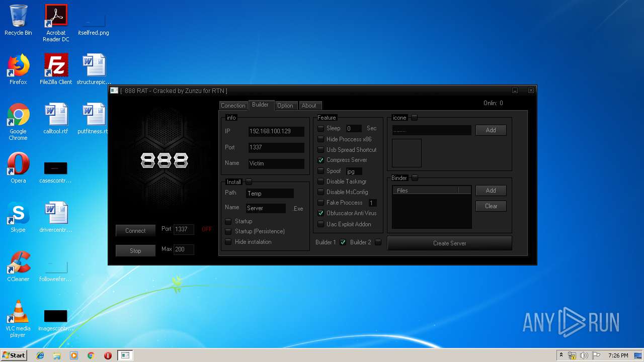Click the Clear button in Binder
This screenshot has width=644, height=362.
pos(491,206)
